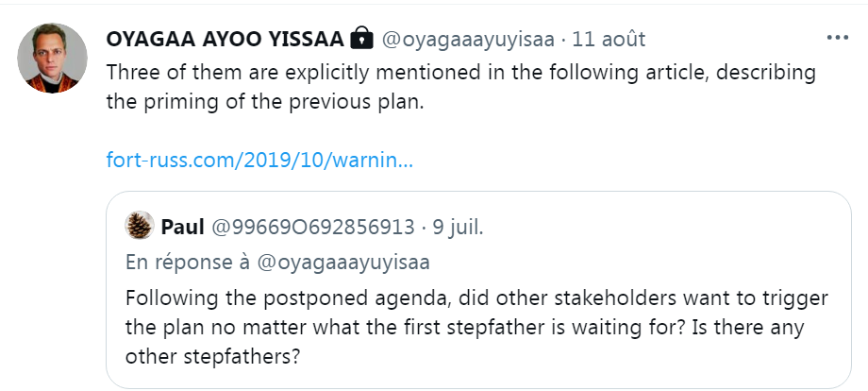Click the lock icon beside the display name
Screen dimensions: 868x391
point(361,40)
